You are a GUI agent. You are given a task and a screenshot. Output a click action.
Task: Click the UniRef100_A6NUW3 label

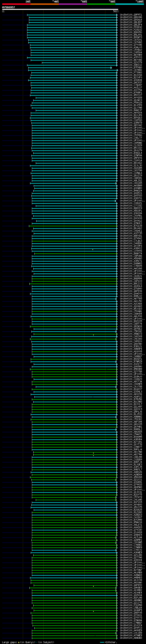click(131, 638)
